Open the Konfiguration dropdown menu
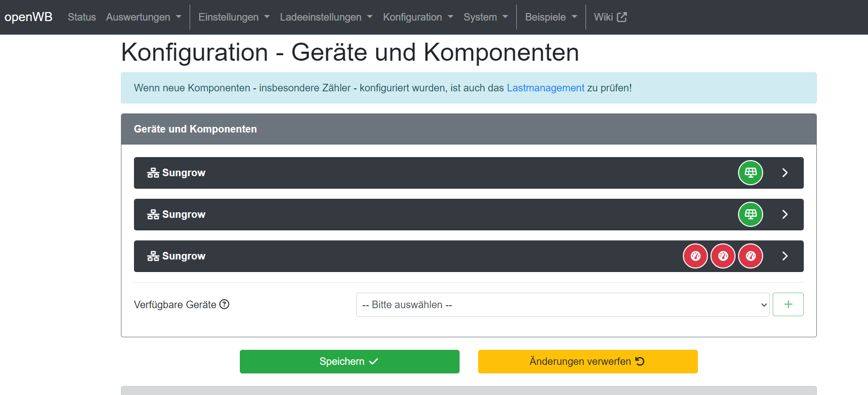This screenshot has height=395, width=868. [x=418, y=17]
